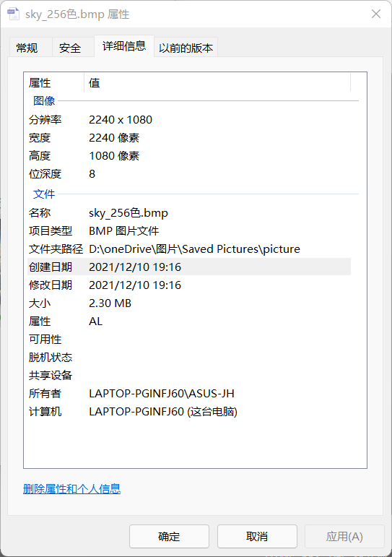
Task: Select the 分辨率 row label
Action: [45, 120]
